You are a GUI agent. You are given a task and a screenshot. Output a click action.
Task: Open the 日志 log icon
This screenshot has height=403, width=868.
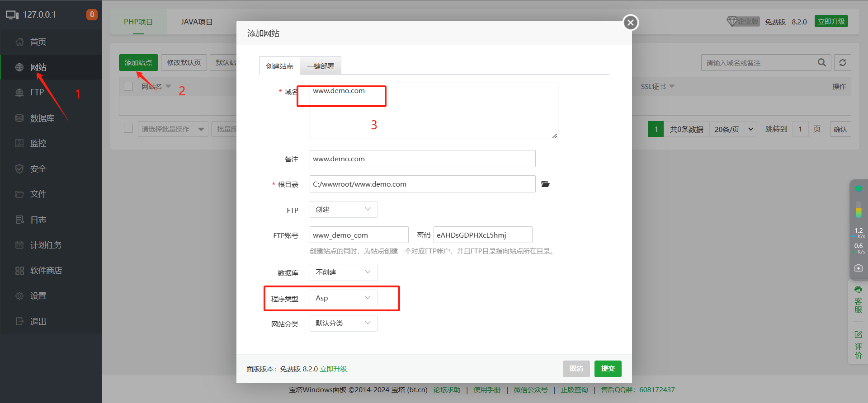[19, 220]
